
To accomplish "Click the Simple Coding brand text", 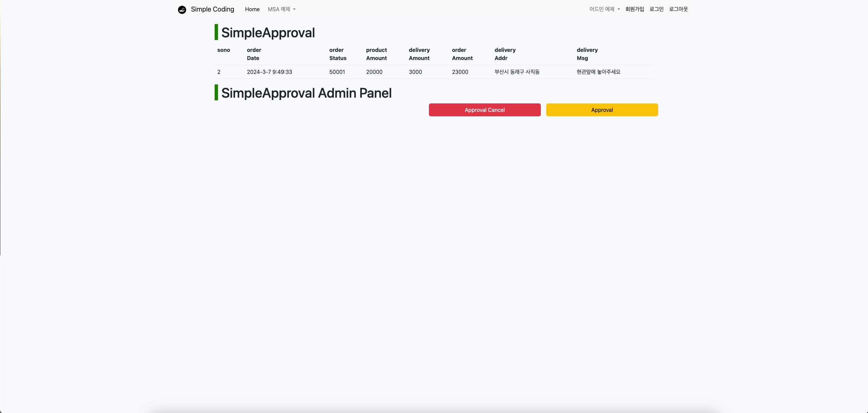I will [212, 9].
